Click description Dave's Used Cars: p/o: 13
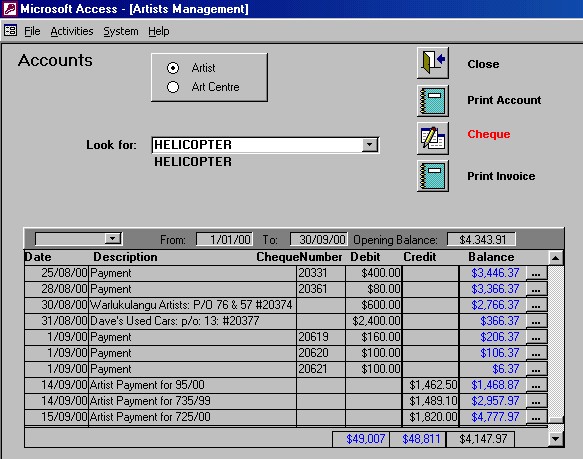Screen dimensions: 583x459 [x=193, y=321]
